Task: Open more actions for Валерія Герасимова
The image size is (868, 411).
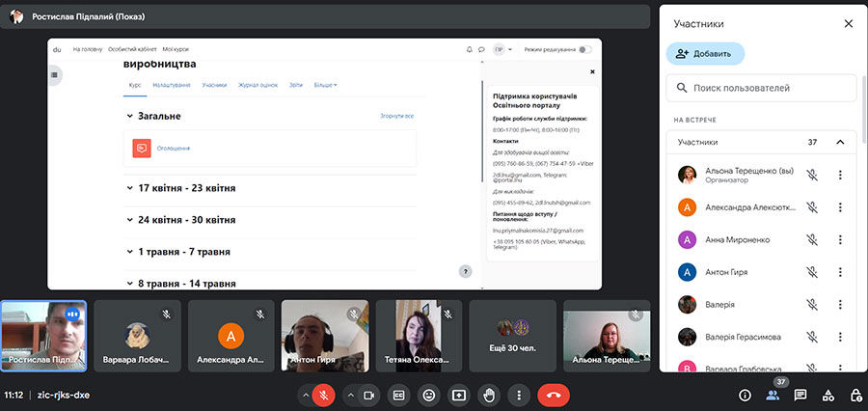Action: pos(840,337)
